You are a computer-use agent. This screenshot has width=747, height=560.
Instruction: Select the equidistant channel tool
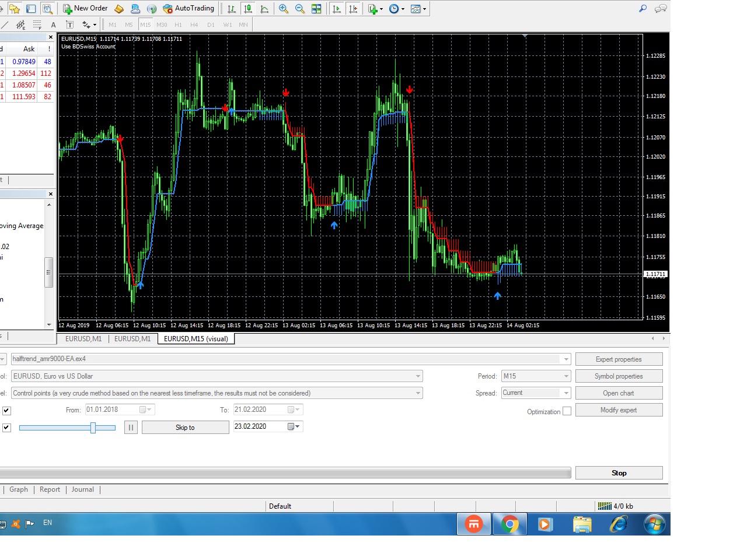[21, 24]
